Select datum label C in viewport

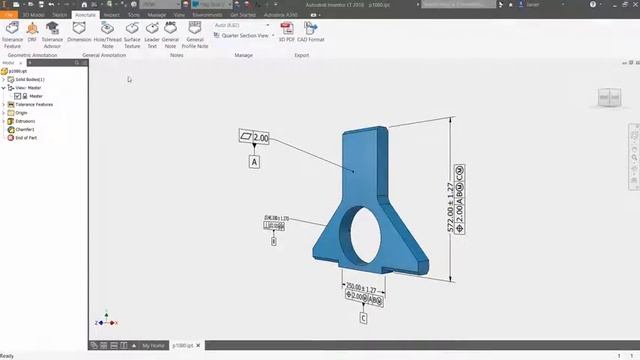pyautogui.click(x=363, y=318)
